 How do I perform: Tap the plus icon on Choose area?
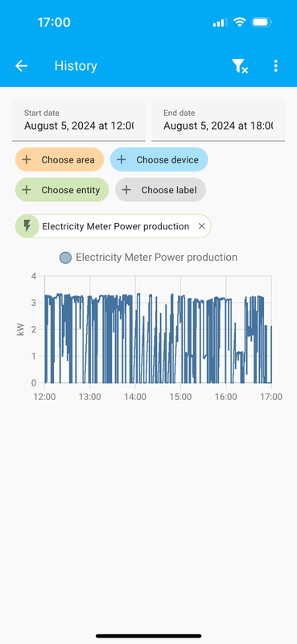pos(27,159)
